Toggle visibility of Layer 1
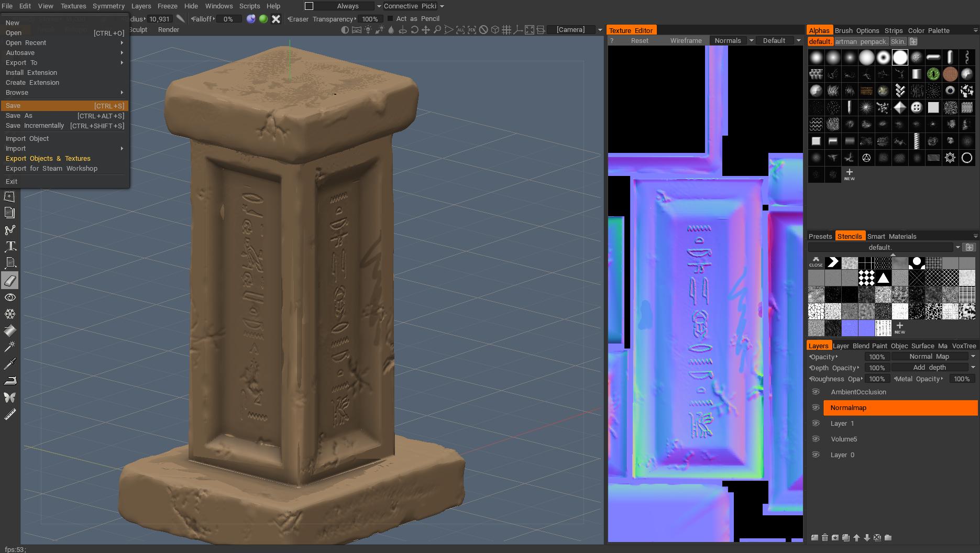980x553 pixels. [816, 423]
